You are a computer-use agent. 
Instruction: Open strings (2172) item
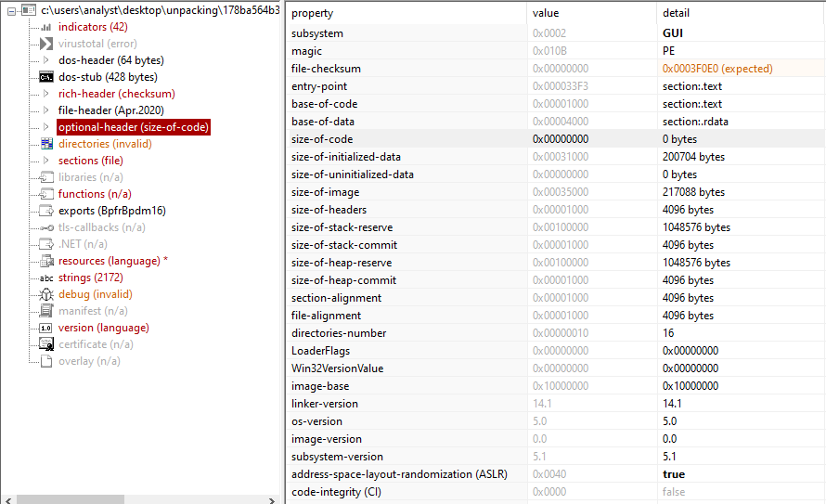click(91, 278)
